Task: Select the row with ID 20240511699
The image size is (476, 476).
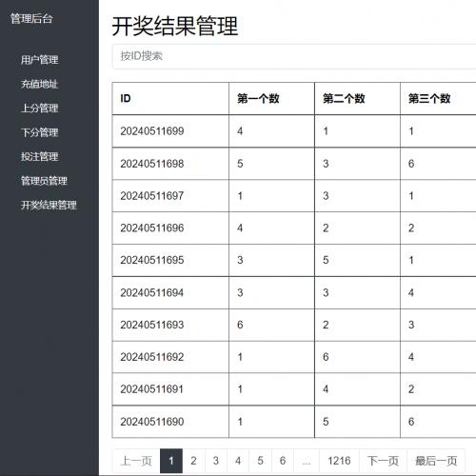Action: (x=294, y=131)
